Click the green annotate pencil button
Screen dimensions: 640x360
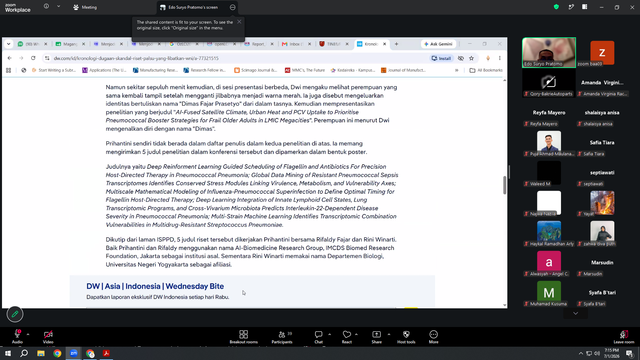15,314
